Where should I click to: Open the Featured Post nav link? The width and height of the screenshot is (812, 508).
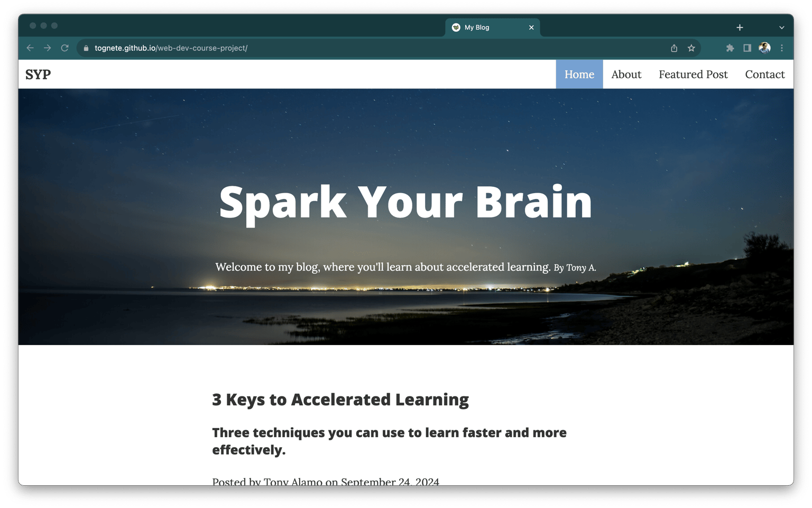693,75
